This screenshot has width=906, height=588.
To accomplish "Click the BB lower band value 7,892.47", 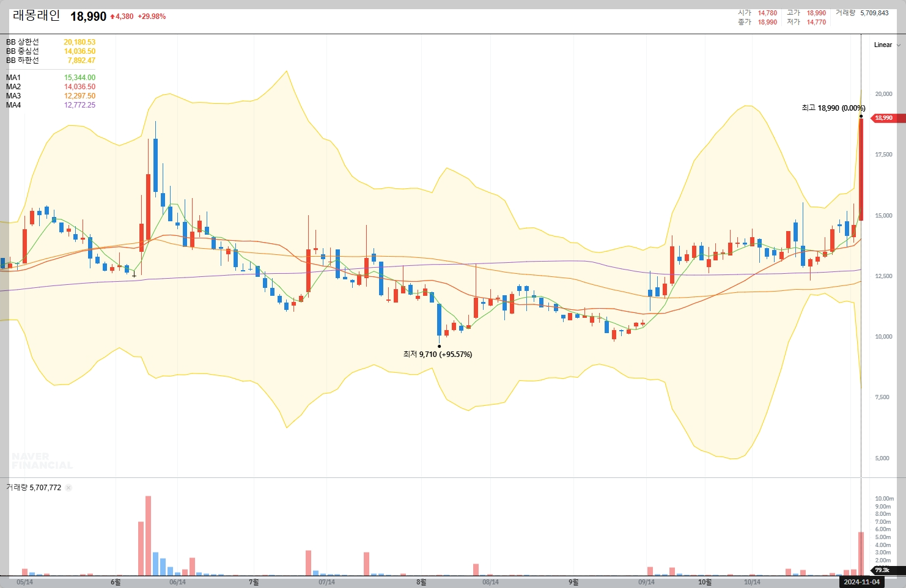I will 81,61.
